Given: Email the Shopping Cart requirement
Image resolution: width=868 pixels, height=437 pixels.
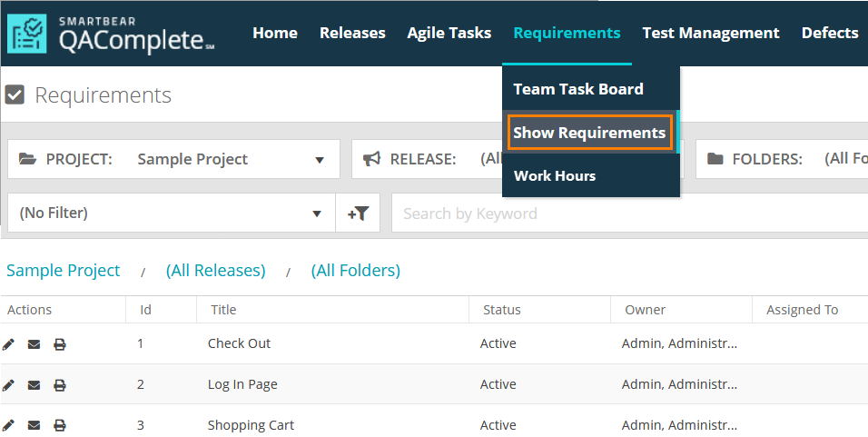Looking at the screenshot, I should click(34, 425).
